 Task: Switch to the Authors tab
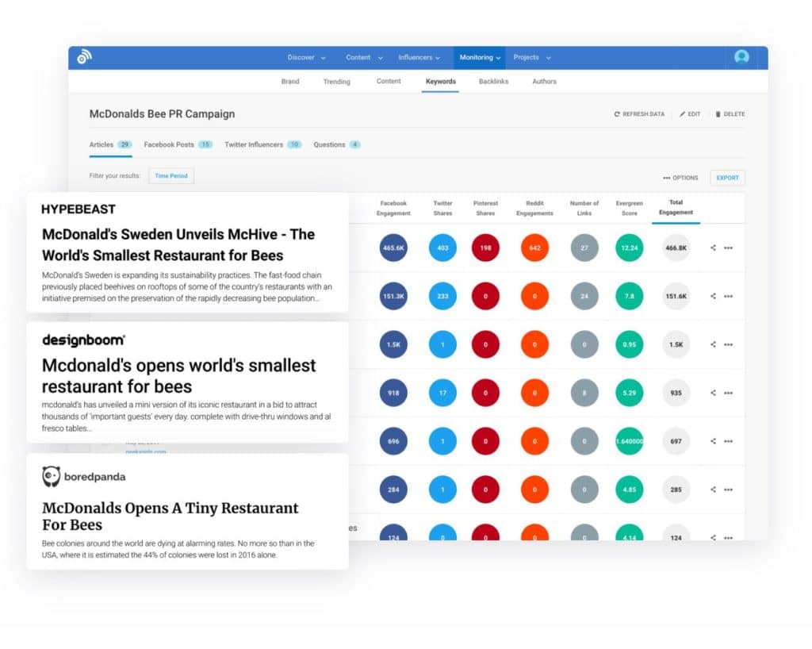pyautogui.click(x=544, y=81)
